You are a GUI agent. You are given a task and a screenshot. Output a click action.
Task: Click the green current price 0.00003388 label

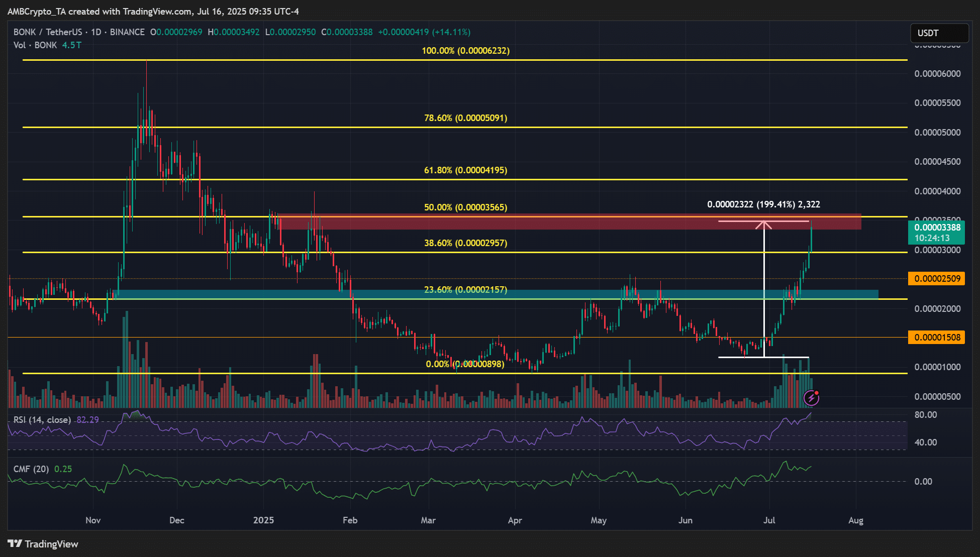pyautogui.click(x=938, y=228)
